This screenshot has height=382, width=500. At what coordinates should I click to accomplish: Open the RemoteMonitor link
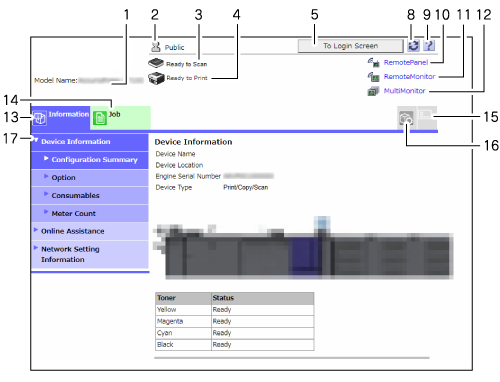(409, 77)
